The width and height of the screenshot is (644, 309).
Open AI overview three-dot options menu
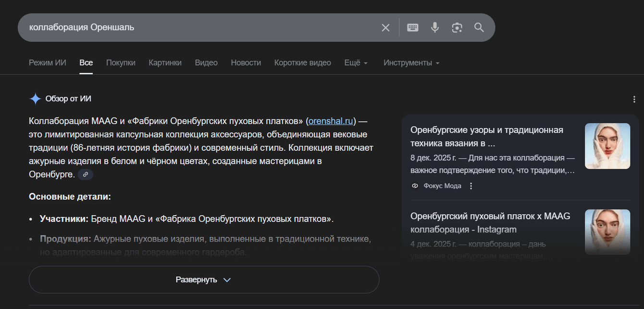634,99
